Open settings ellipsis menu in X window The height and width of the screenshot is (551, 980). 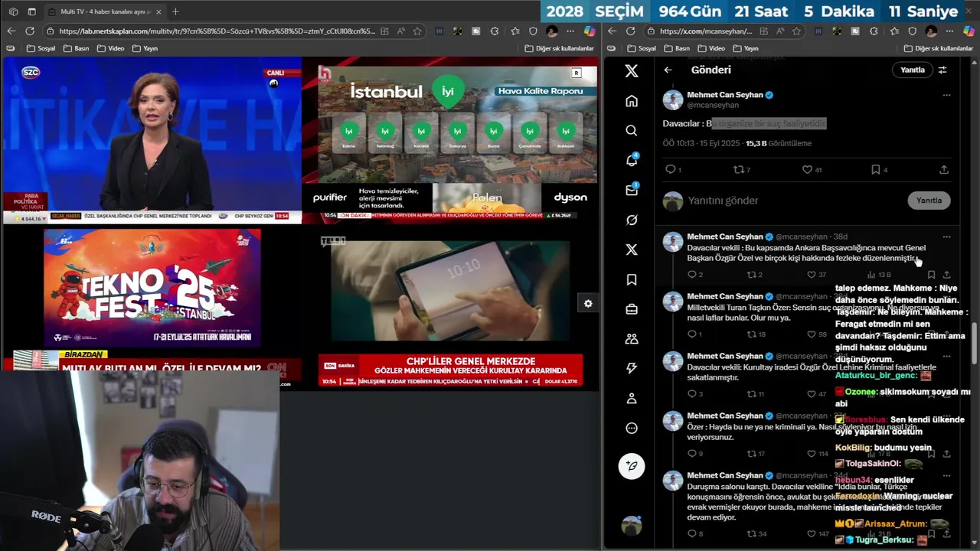(x=950, y=31)
